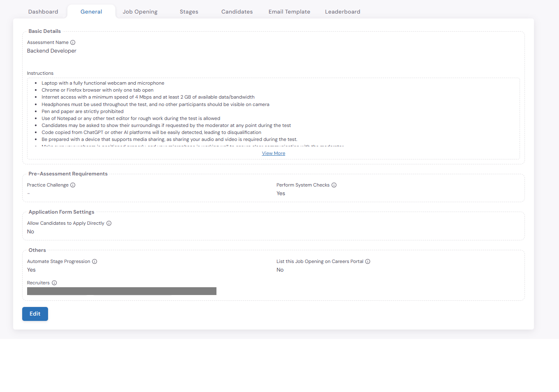
Task: Click the Instructions label
Action: pyautogui.click(x=40, y=73)
